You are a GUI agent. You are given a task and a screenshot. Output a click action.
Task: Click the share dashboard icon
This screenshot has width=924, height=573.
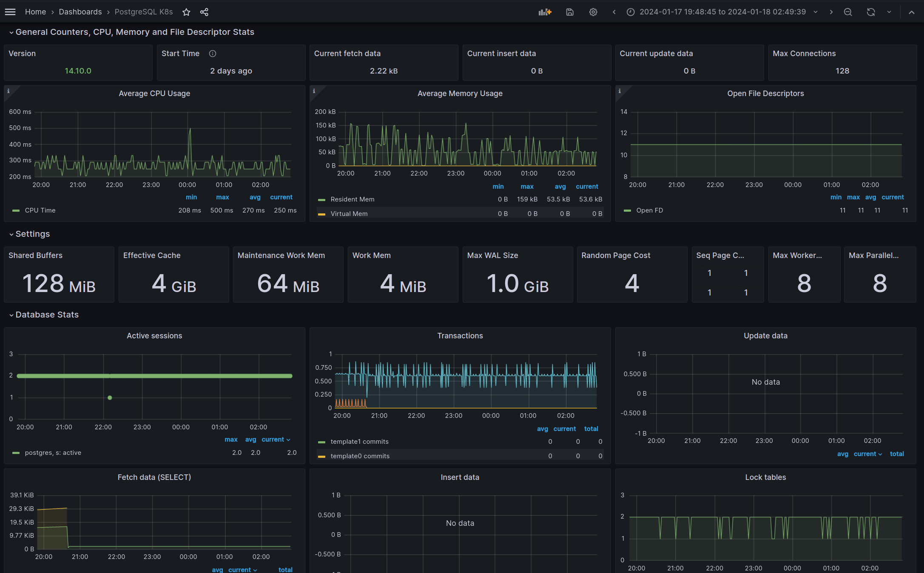coord(204,12)
